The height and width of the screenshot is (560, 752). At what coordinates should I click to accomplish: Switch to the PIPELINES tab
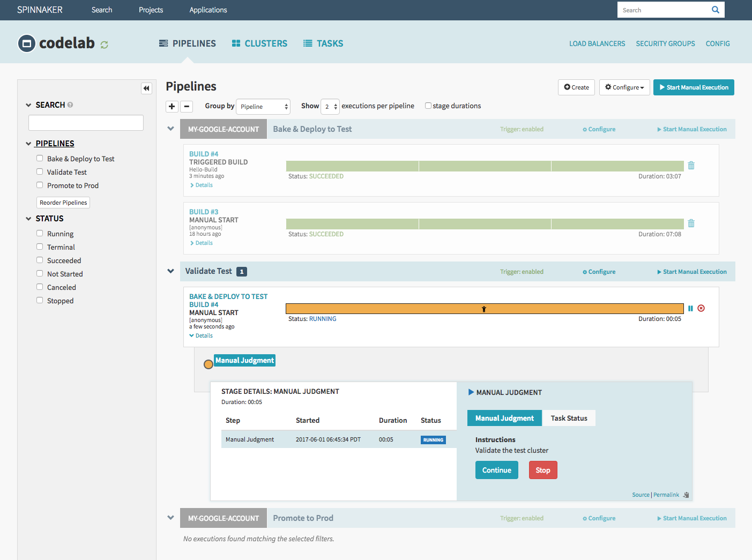[188, 43]
